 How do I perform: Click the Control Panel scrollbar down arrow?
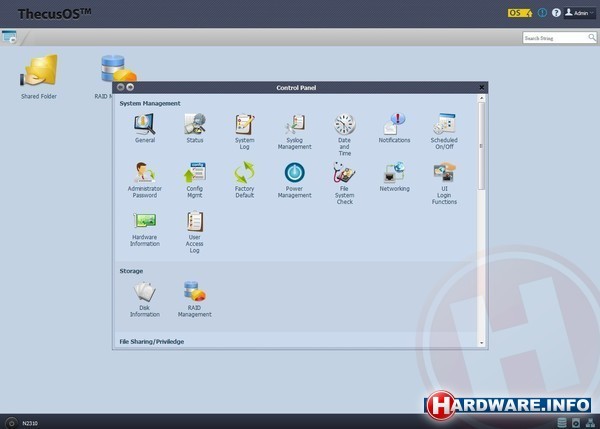[x=481, y=343]
